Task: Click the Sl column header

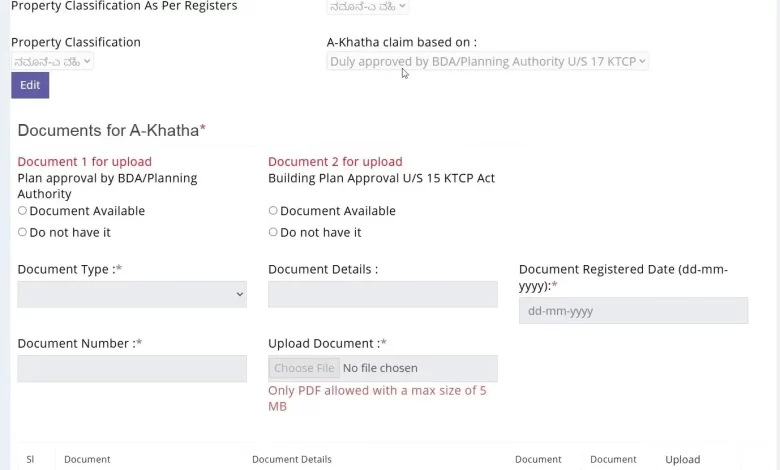Action: coord(30,460)
